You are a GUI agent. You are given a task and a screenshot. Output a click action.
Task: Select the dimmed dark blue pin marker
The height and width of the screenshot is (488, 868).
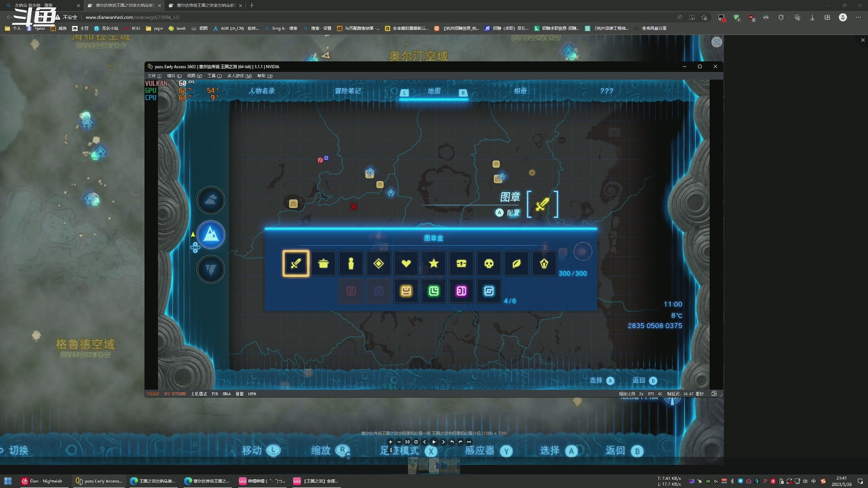coord(379,291)
